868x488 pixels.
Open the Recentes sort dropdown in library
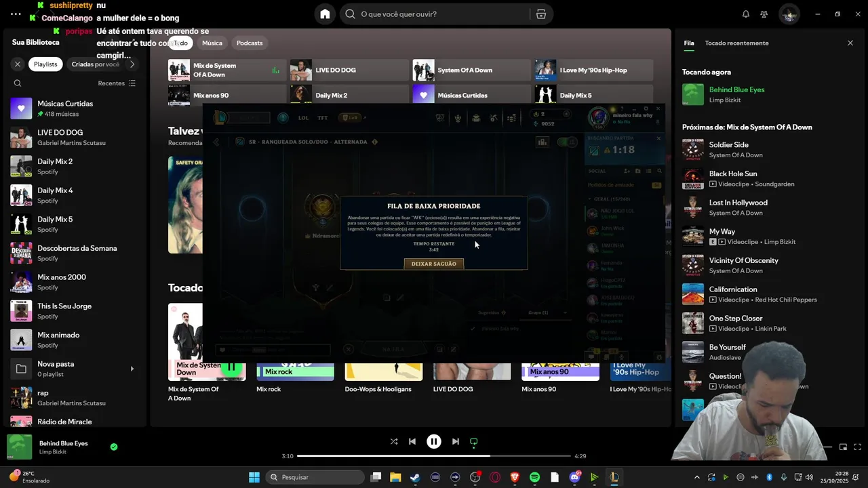pos(117,83)
